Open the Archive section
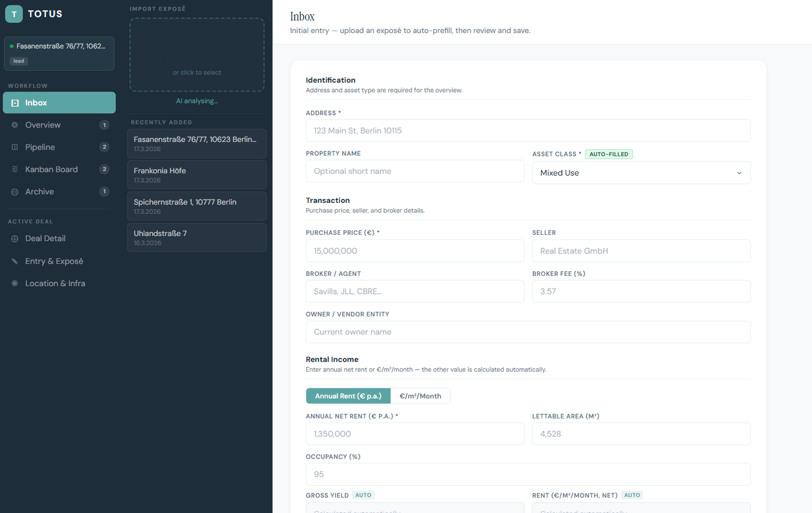This screenshot has height=513, width=812. click(59, 192)
